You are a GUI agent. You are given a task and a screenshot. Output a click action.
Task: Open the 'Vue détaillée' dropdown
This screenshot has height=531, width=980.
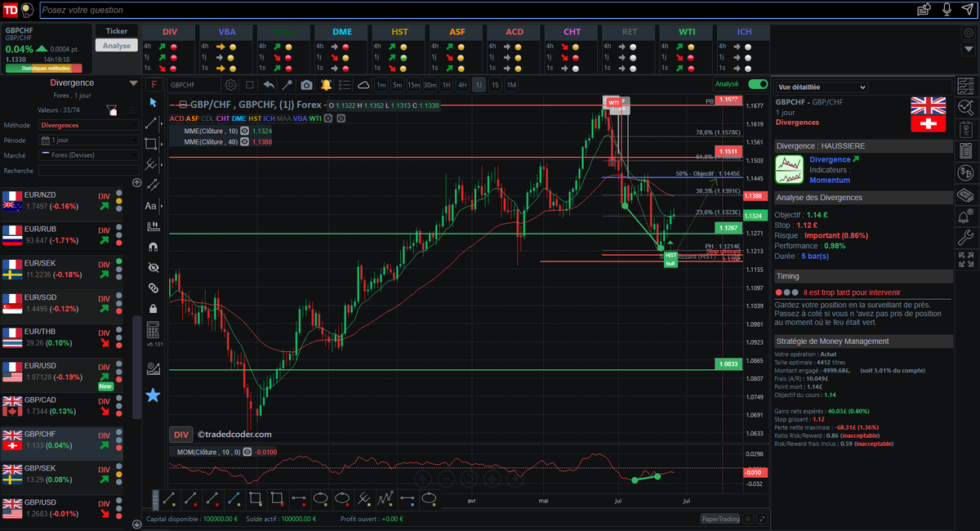click(822, 87)
